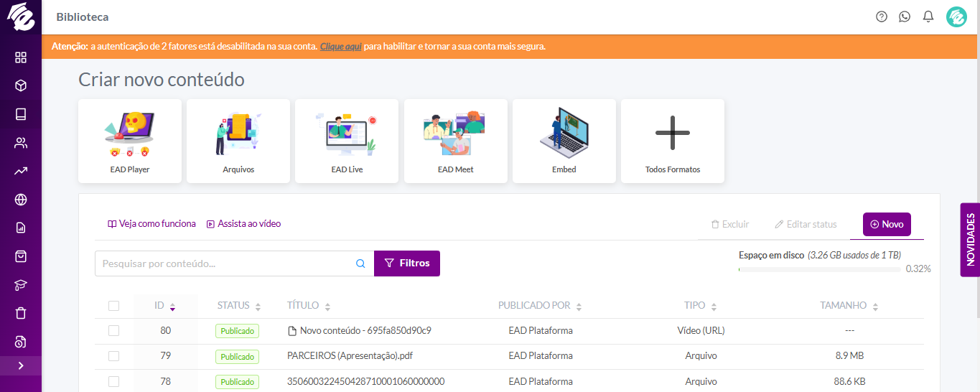Click Publicado status badge of ID 80
The width and height of the screenshot is (980, 392).
(x=237, y=331)
